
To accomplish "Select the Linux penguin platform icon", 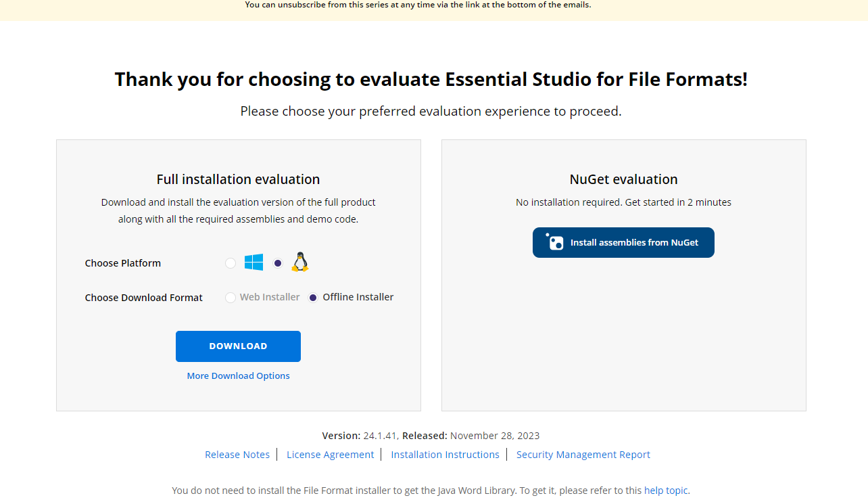I will pos(299,261).
